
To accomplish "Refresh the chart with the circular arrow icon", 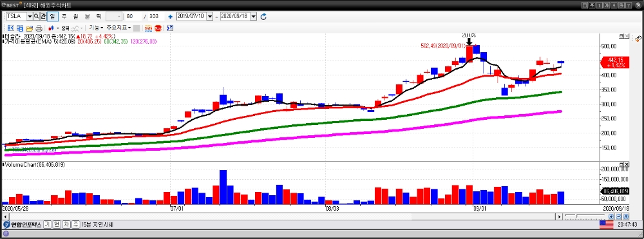I will coord(263,16).
